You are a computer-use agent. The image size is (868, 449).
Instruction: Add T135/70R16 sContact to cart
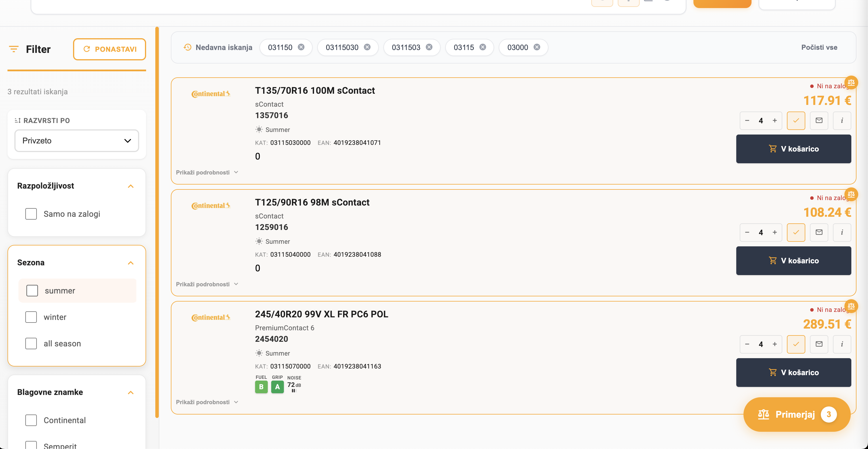[794, 149]
